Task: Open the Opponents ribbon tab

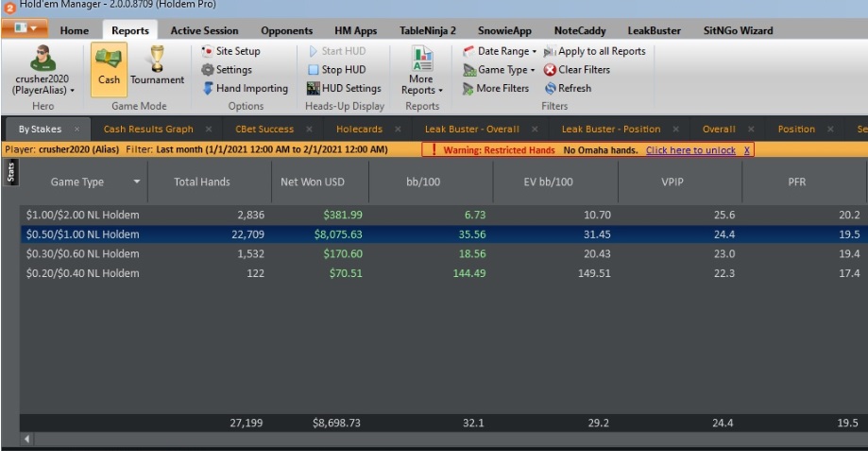Action: (287, 30)
